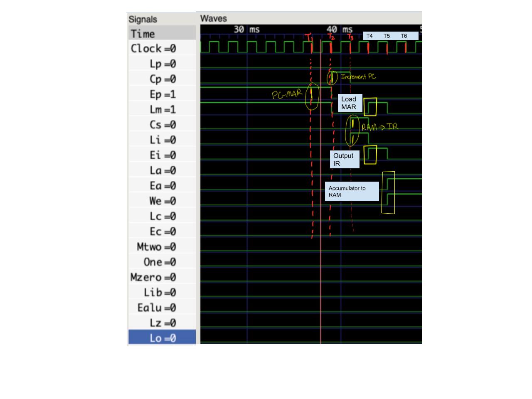Select the La =0 signal
Screen dimensions: 532x399
pos(162,170)
